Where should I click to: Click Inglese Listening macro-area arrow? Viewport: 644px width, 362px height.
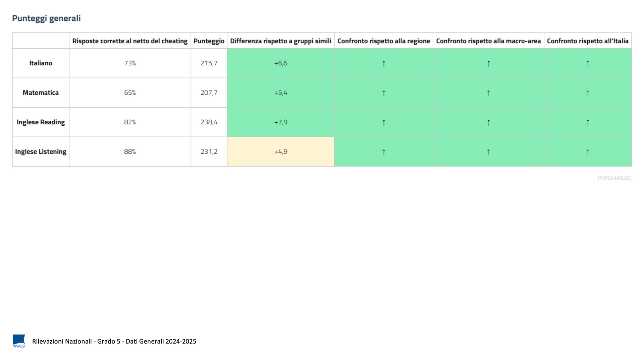[x=488, y=152]
